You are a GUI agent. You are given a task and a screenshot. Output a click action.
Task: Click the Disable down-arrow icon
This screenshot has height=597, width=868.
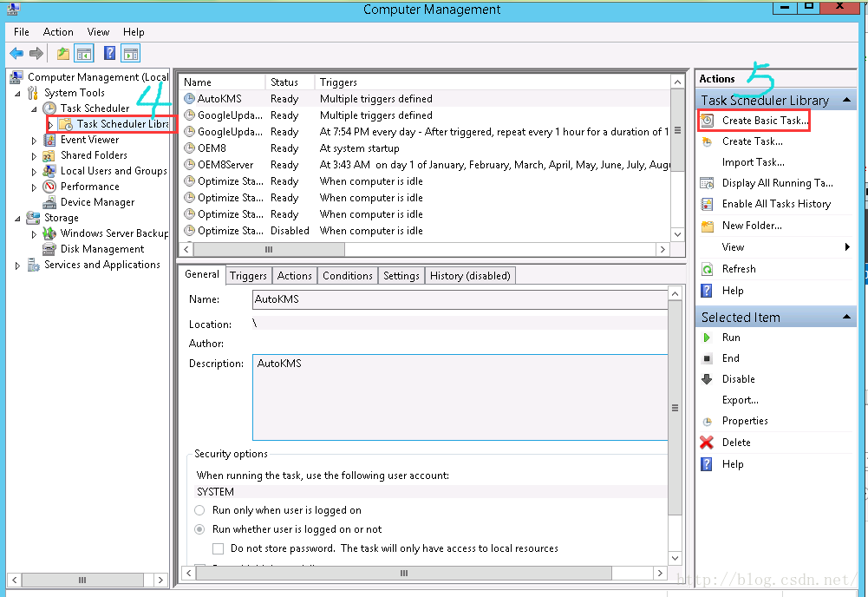pyautogui.click(x=707, y=379)
